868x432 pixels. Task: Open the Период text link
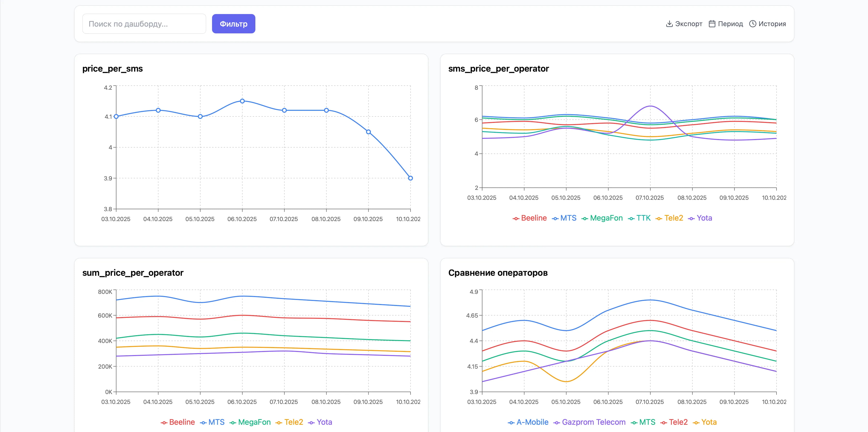point(730,24)
